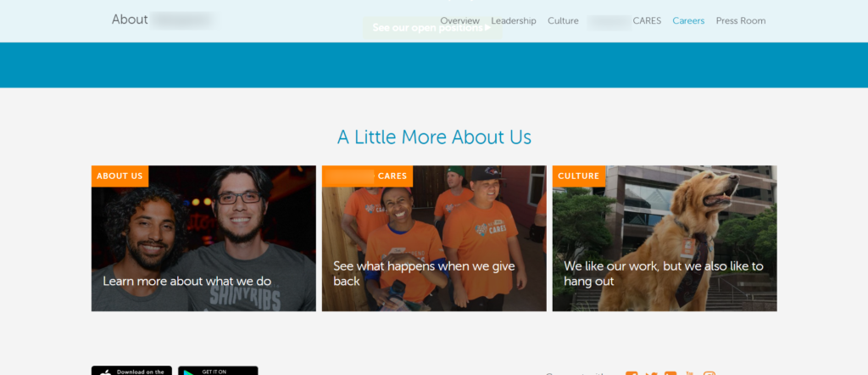Open the Culture dog photo card
Image resolution: width=868 pixels, height=375 pixels.
(665, 238)
